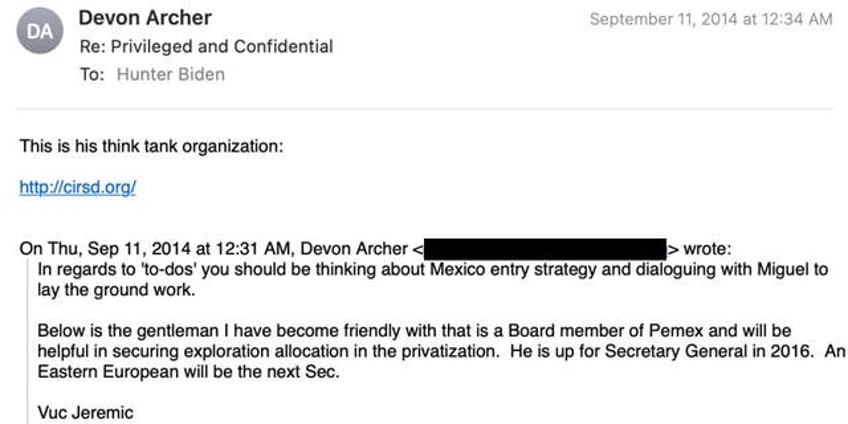Image resolution: width=848 pixels, height=424 pixels.
Task: Click sender name Devon Archer
Action: pos(145,18)
